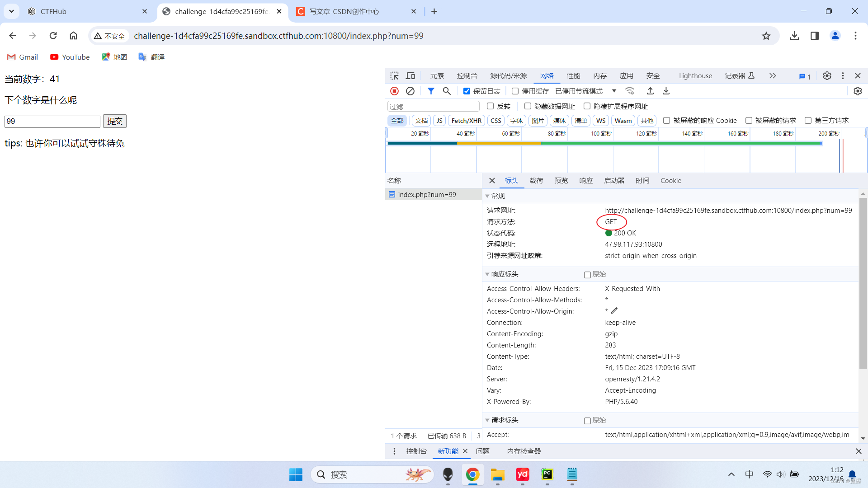Click the number input containing 99
This screenshot has height=488, width=868.
52,121
